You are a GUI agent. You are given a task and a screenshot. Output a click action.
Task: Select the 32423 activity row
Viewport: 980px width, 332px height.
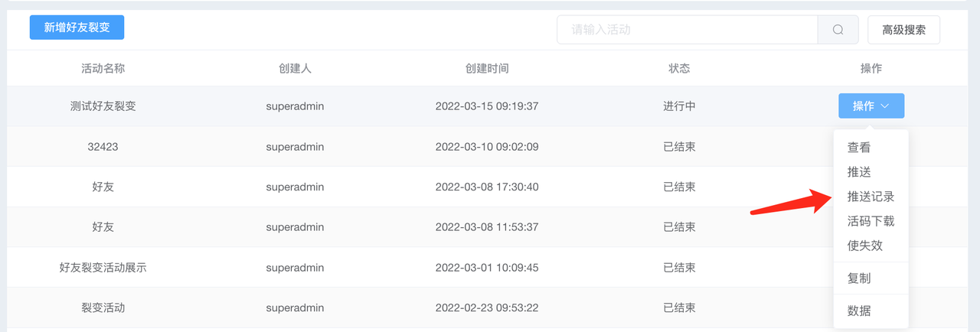pos(490,147)
